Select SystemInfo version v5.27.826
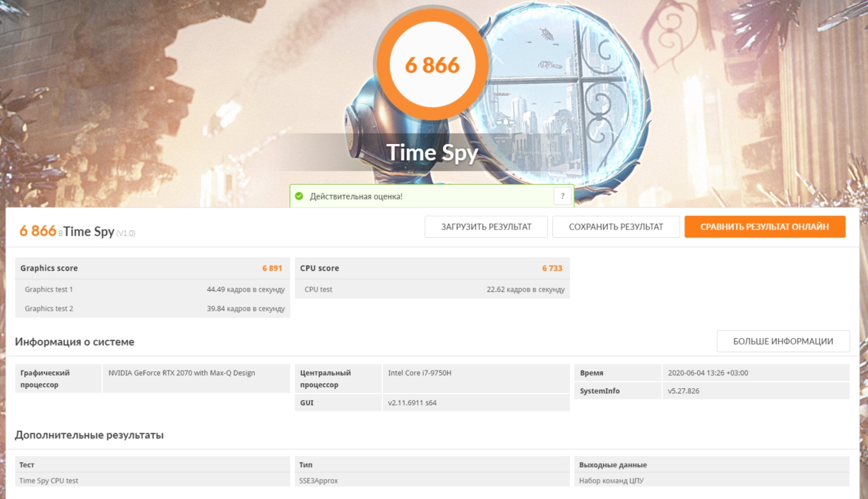Viewport: 868px width, 499px height. pyautogui.click(x=684, y=391)
